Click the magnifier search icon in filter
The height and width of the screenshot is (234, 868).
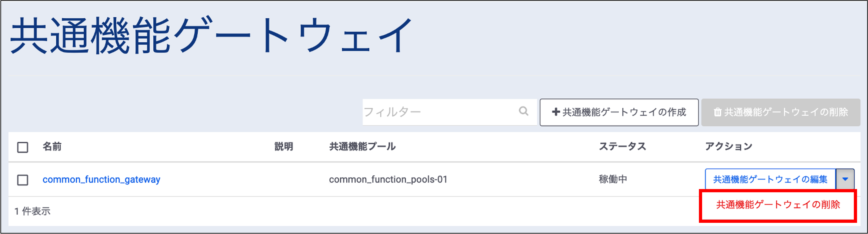tap(523, 111)
